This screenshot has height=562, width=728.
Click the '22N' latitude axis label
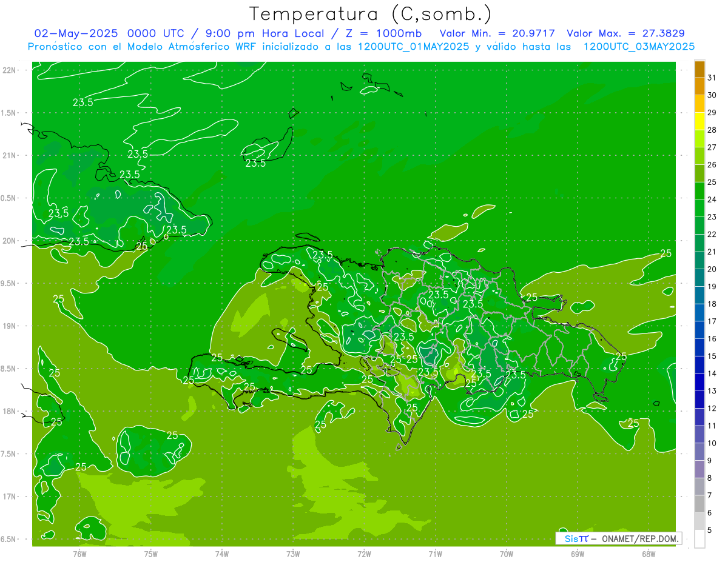coord(10,70)
